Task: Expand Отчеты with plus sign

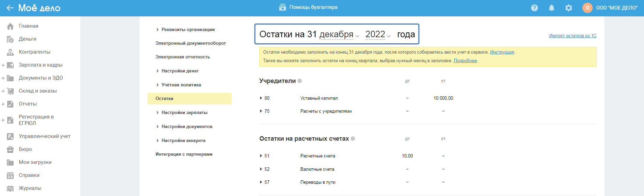Action: pyautogui.click(x=3, y=104)
